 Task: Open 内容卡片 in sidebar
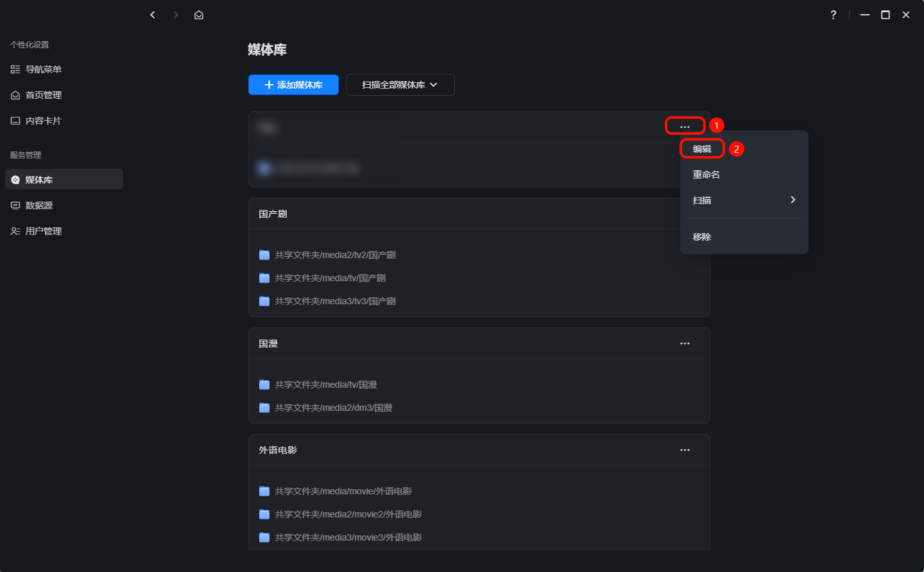(43, 121)
